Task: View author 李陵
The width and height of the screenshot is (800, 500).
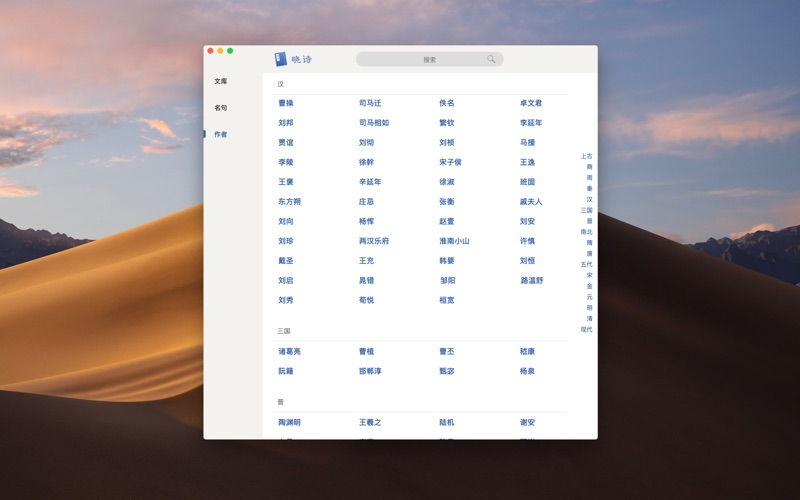Action: click(286, 162)
